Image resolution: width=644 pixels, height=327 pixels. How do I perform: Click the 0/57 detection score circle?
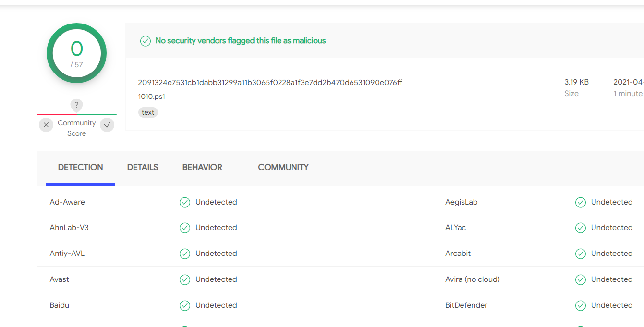[77, 53]
